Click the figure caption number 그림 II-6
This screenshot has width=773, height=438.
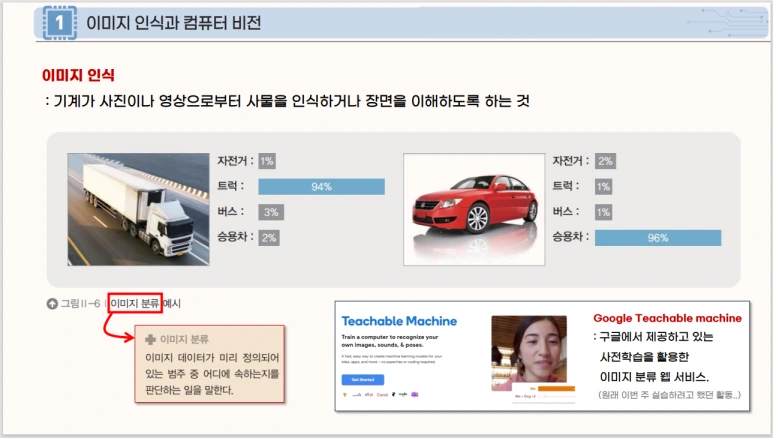[80, 304]
